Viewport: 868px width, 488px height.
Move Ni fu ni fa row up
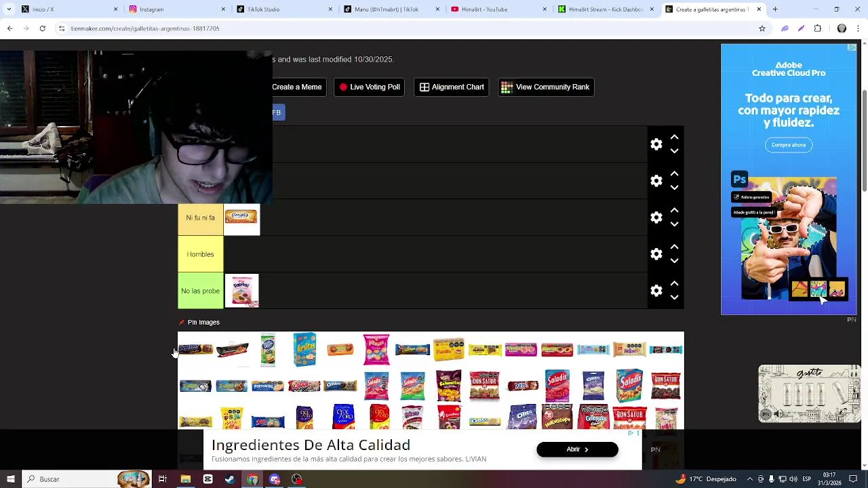[x=674, y=211]
